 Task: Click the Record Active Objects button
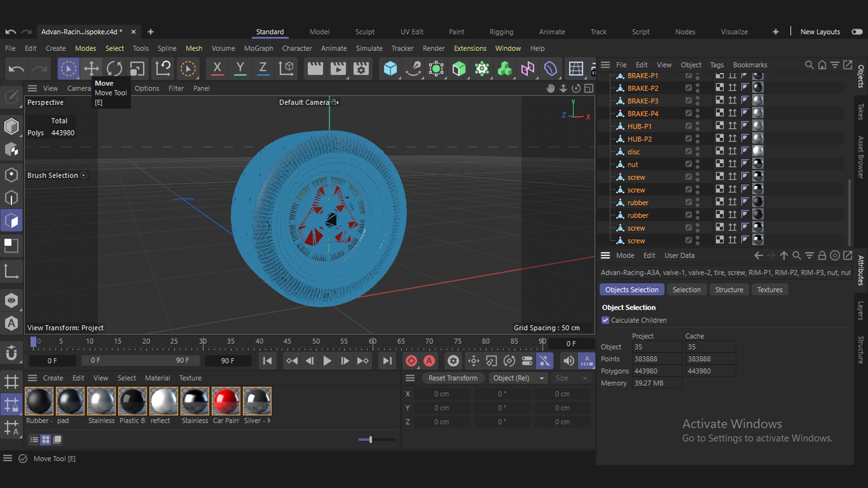tap(411, 361)
